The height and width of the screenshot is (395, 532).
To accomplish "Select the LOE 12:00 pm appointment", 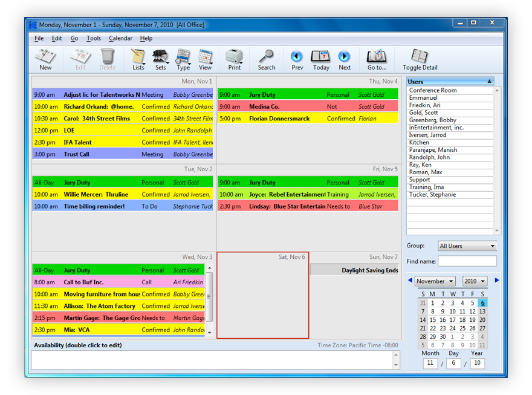I will (x=123, y=130).
